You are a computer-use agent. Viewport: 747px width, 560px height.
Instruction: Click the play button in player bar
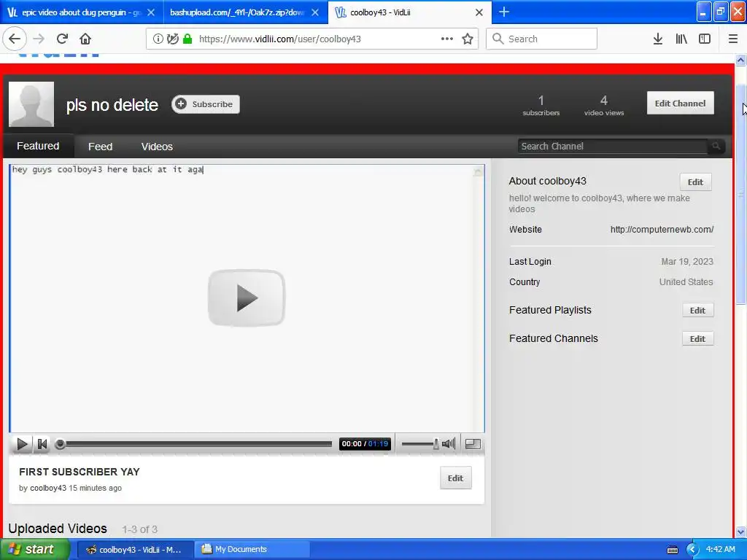pos(22,444)
